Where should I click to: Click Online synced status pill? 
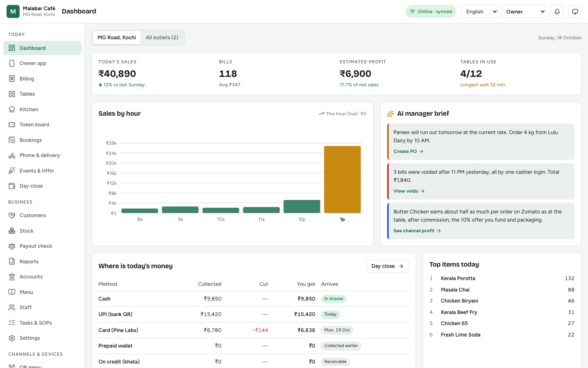pos(431,11)
